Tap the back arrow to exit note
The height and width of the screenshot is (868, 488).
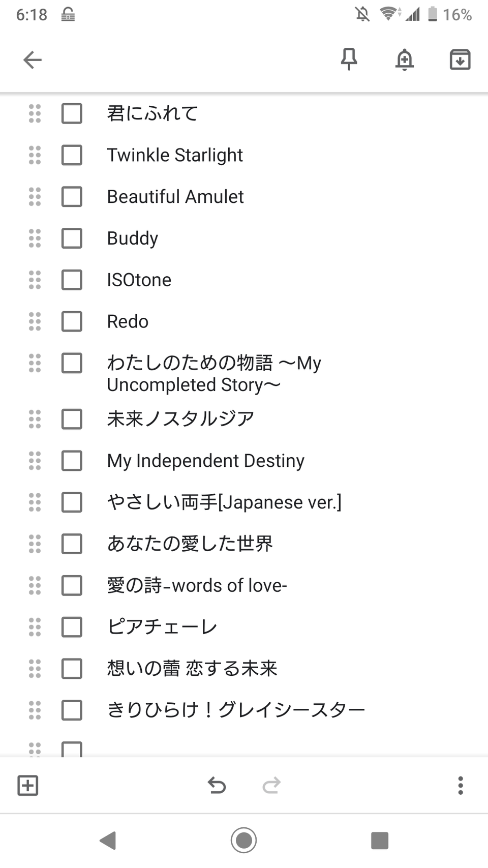(33, 60)
